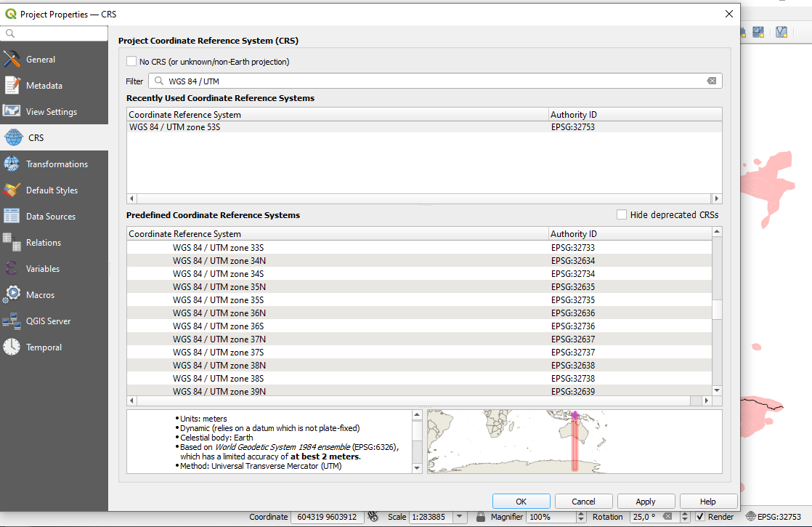Click CRS details panel scroll-up arrow
Image resolution: width=812 pixels, height=527 pixels.
coord(417,414)
